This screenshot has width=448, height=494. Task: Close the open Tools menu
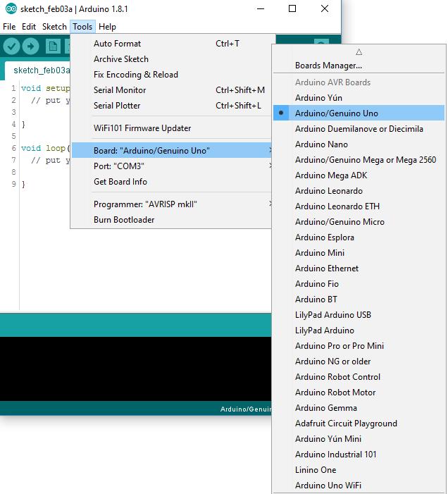(x=82, y=27)
